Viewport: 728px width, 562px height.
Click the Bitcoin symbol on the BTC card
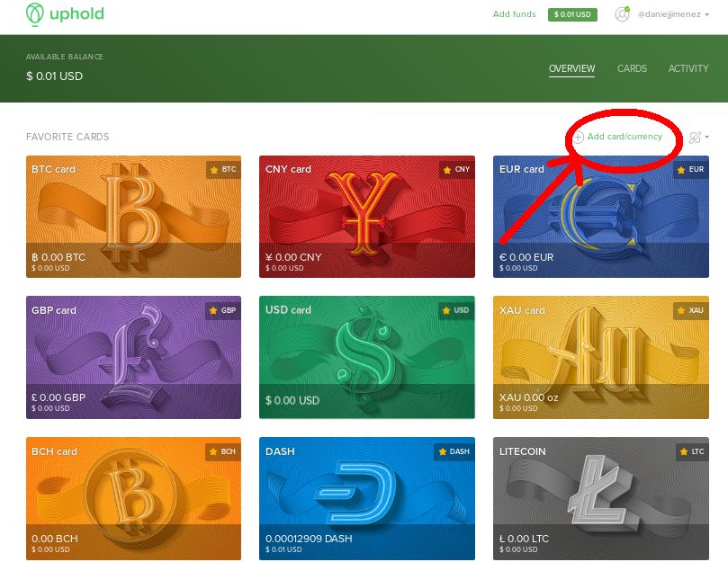click(x=132, y=213)
